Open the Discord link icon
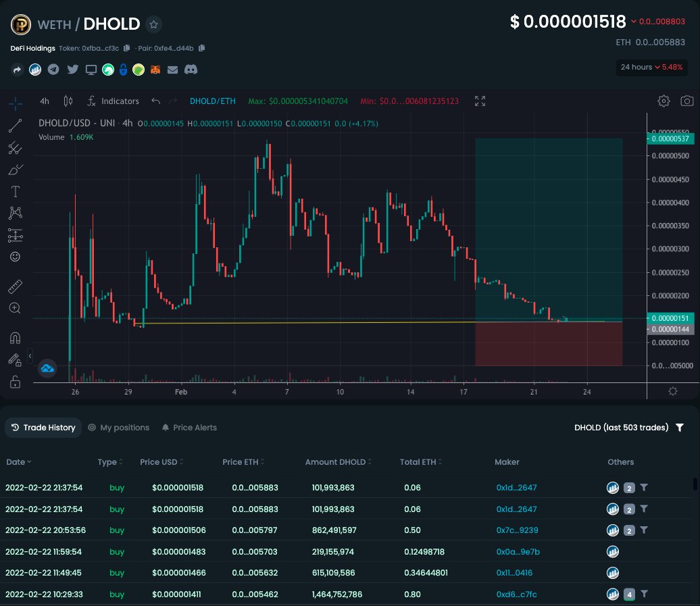Viewport: 700px width, 606px height. pos(191,70)
